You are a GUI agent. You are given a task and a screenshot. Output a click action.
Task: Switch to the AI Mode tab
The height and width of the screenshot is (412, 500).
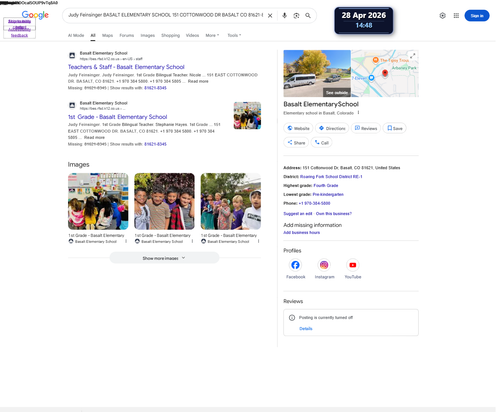[x=76, y=35]
